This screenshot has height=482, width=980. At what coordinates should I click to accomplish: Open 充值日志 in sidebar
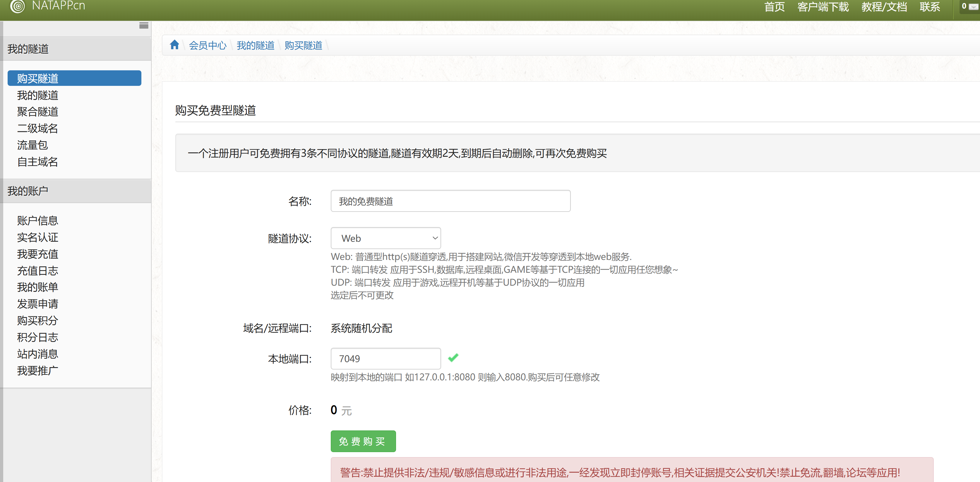click(38, 271)
